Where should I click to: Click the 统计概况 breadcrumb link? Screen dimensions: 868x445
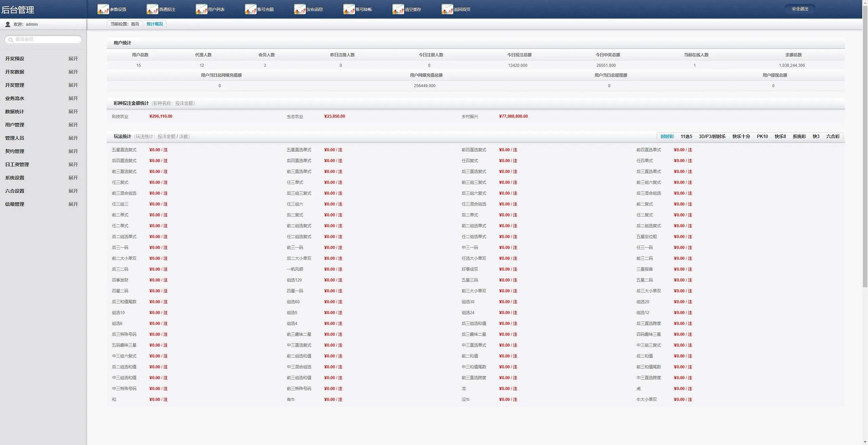click(x=155, y=24)
